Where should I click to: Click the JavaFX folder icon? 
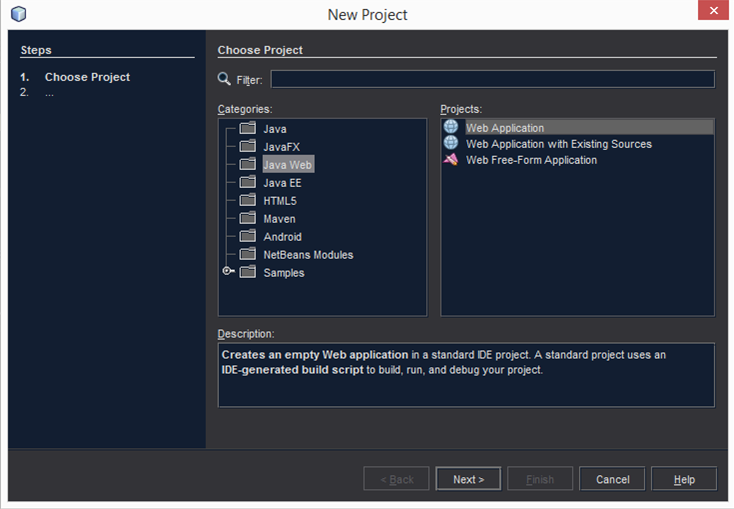(x=247, y=147)
